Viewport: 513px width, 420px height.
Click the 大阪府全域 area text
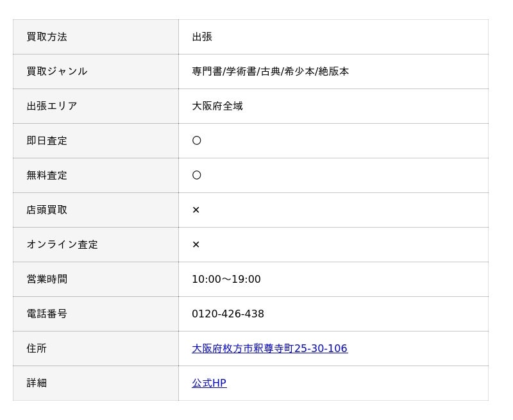pyautogui.click(x=217, y=106)
